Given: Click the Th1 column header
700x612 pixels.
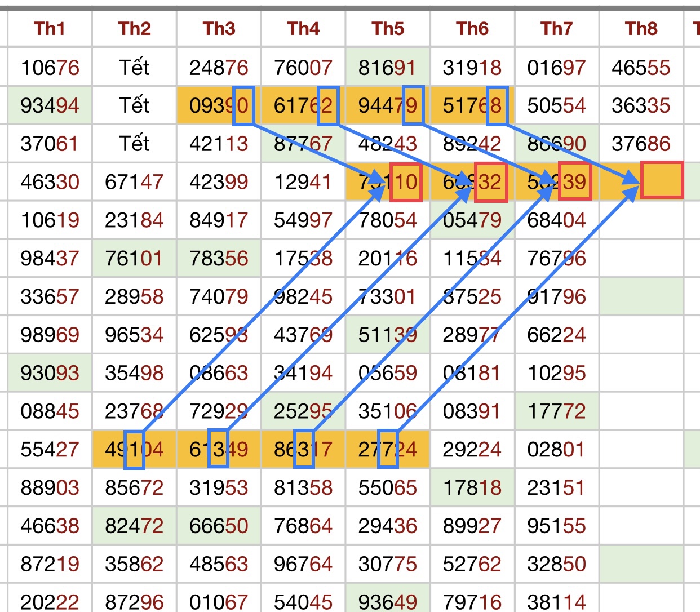Looking at the screenshot, I should (x=50, y=29).
